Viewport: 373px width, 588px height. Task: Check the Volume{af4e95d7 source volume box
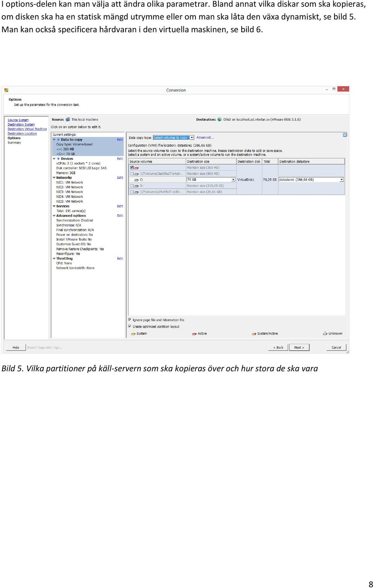pyautogui.click(x=132, y=192)
